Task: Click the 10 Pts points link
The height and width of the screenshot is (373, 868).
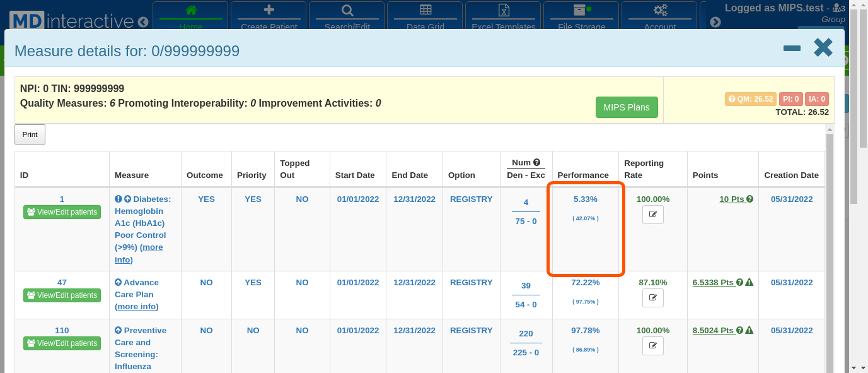Action: (x=732, y=199)
